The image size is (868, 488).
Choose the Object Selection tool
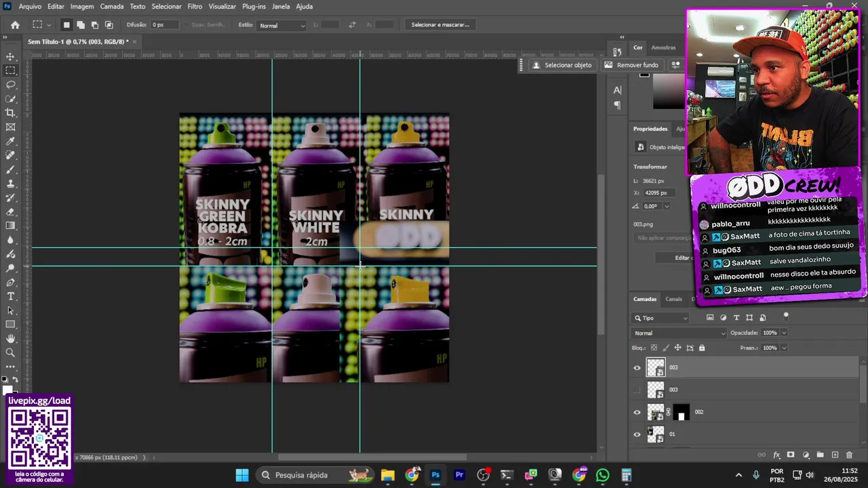pyautogui.click(x=10, y=99)
